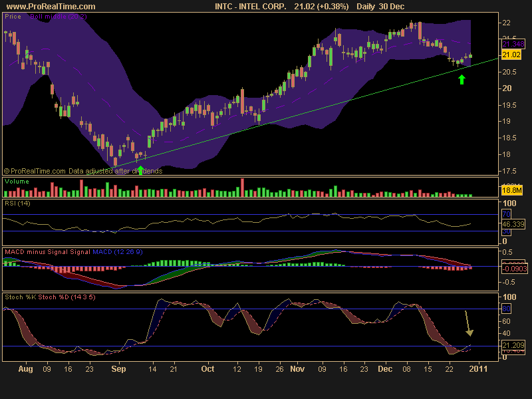Click the 18.5 price axis label
Image resolution: width=532 pixels, height=399 pixels.
509,138
